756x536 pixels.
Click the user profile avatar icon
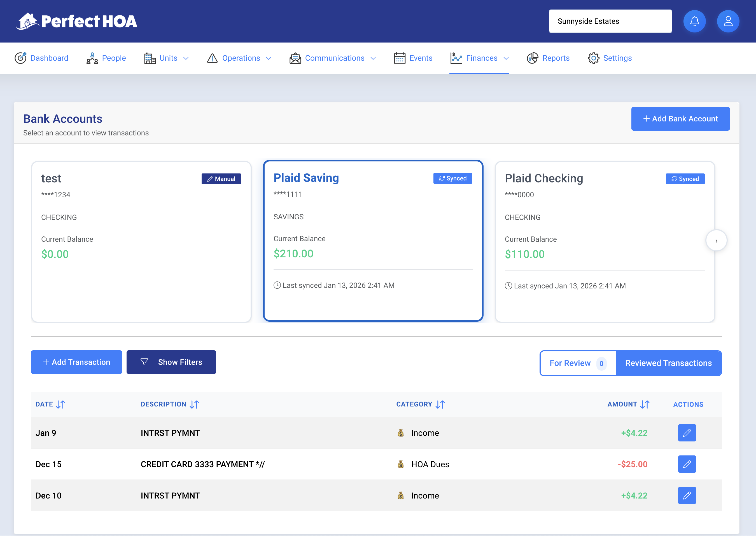[x=728, y=22]
